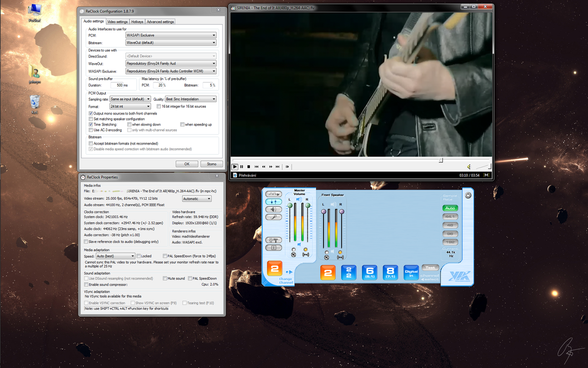Open the VIA microphone panel button

[x=274, y=217]
